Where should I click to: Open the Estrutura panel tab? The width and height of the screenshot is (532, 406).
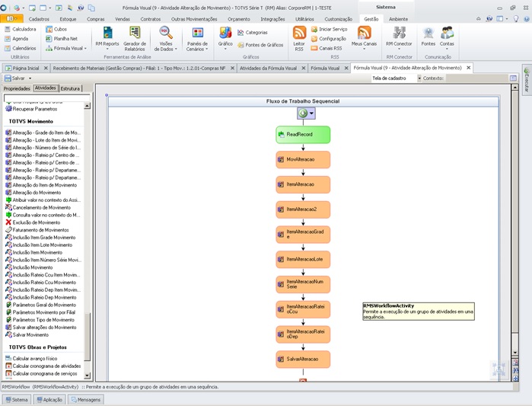click(x=71, y=88)
